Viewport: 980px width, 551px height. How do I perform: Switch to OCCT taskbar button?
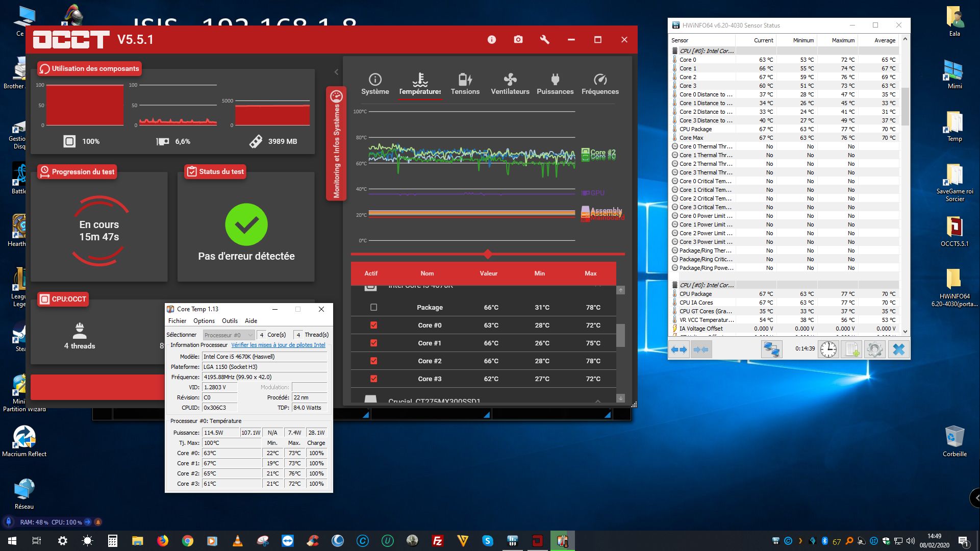tap(538, 541)
